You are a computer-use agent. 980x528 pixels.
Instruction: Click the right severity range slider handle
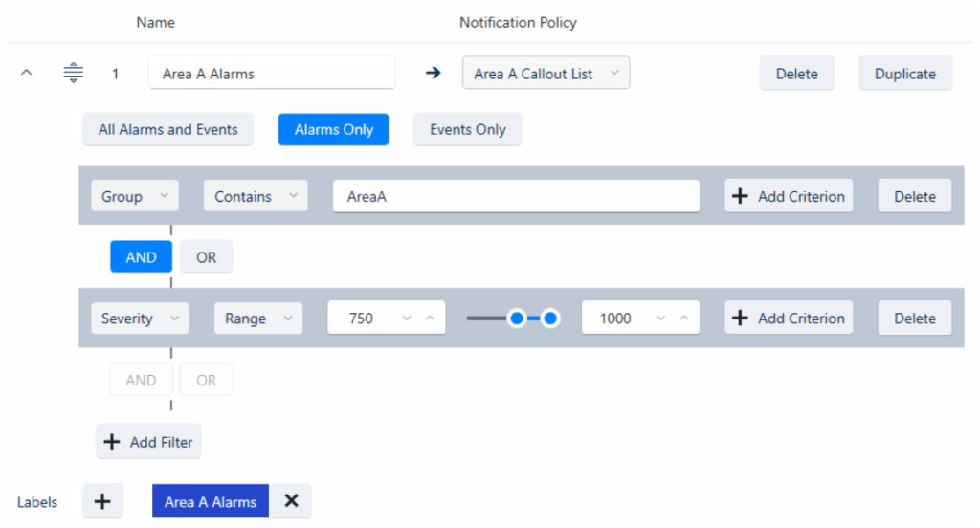pos(550,319)
